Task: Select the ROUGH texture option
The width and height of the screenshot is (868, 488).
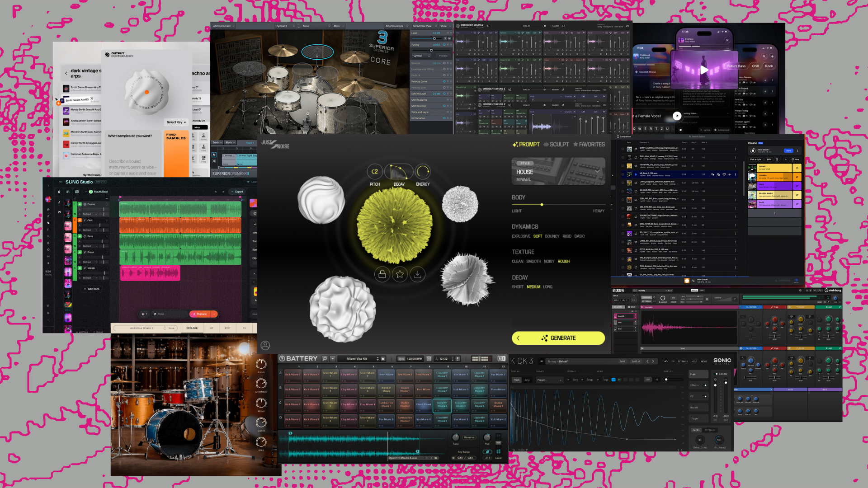Action: 564,262
